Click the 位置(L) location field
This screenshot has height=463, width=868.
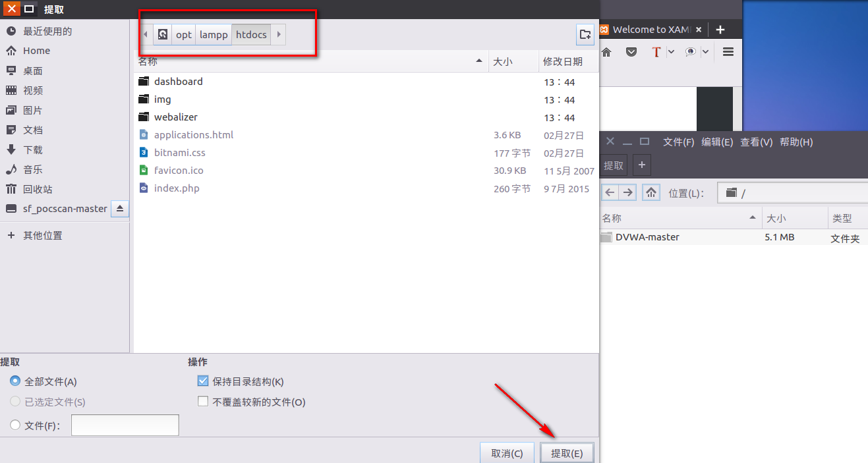792,193
